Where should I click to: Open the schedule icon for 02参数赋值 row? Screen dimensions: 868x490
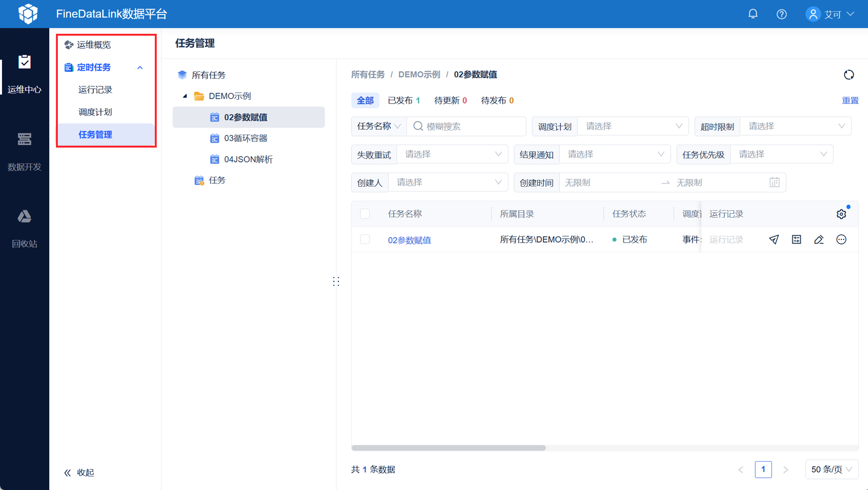pyautogui.click(x=797, y=240)
